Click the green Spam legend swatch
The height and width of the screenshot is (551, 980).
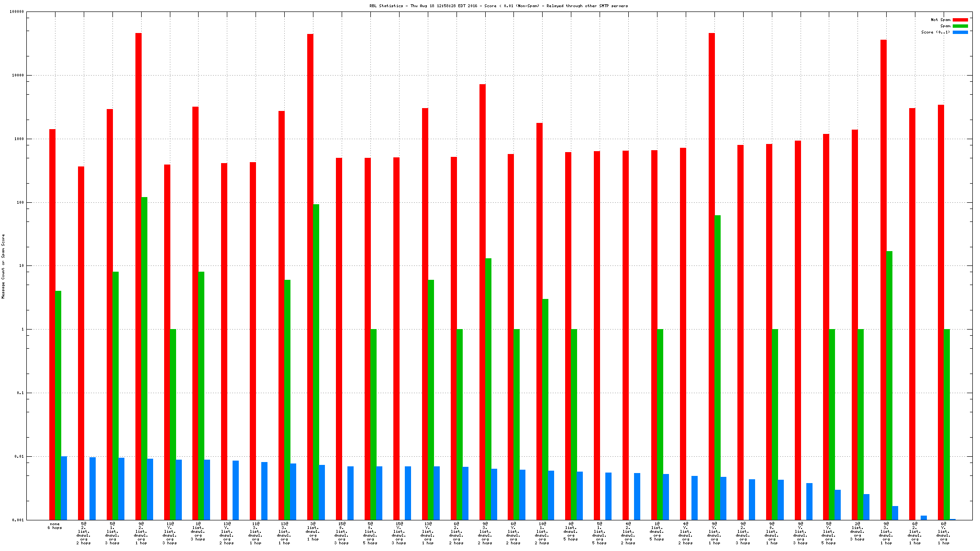pos(960,26)
